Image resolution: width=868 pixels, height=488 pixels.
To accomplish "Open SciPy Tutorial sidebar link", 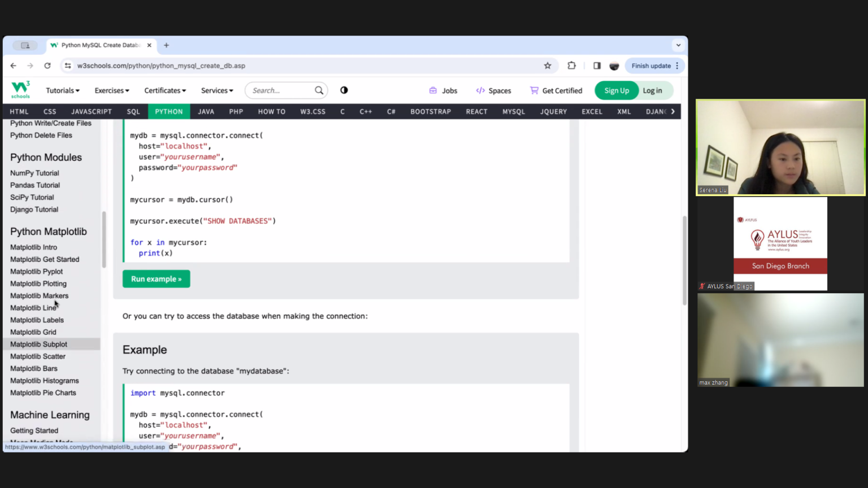I will click(x=32, y=198).
